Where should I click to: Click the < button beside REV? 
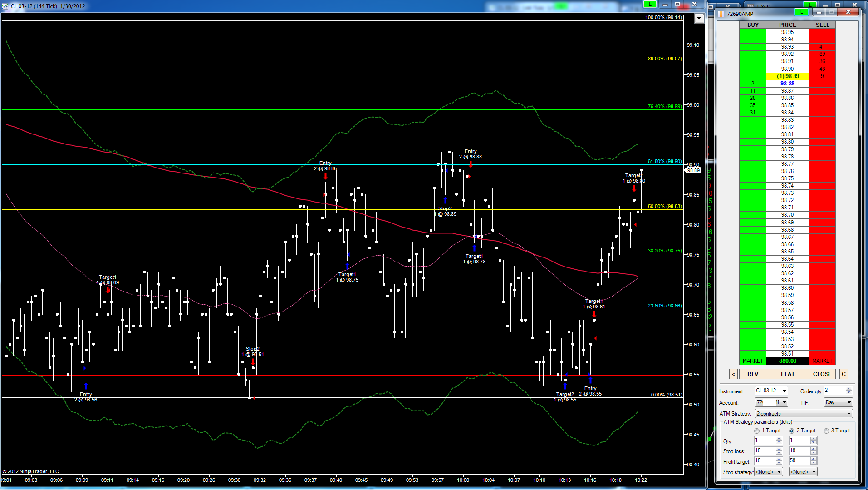(x=734, y=374)
